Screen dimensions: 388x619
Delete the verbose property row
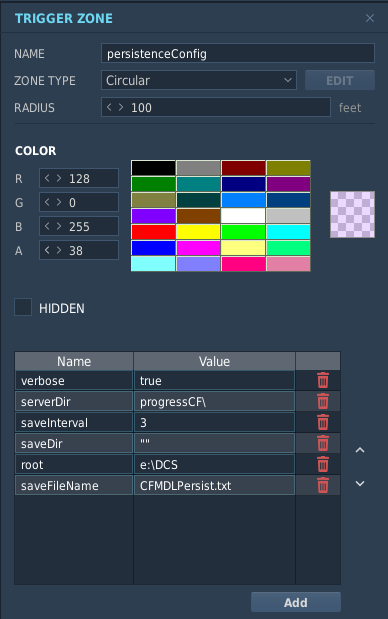tap(322, 381)
